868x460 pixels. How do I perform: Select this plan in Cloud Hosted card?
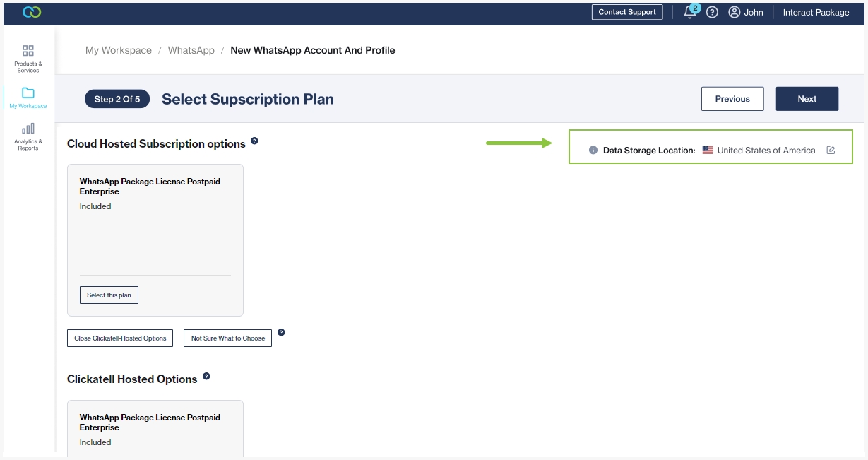point(109,295)
